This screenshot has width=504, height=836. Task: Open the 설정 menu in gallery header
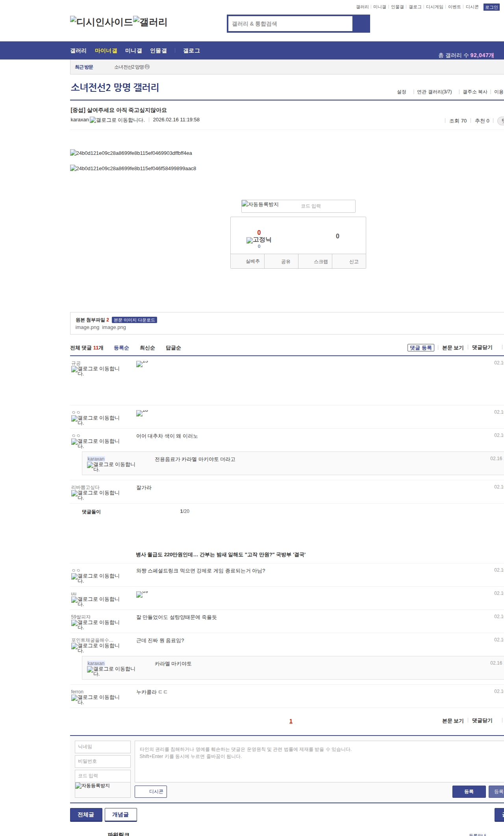point(401,92)
